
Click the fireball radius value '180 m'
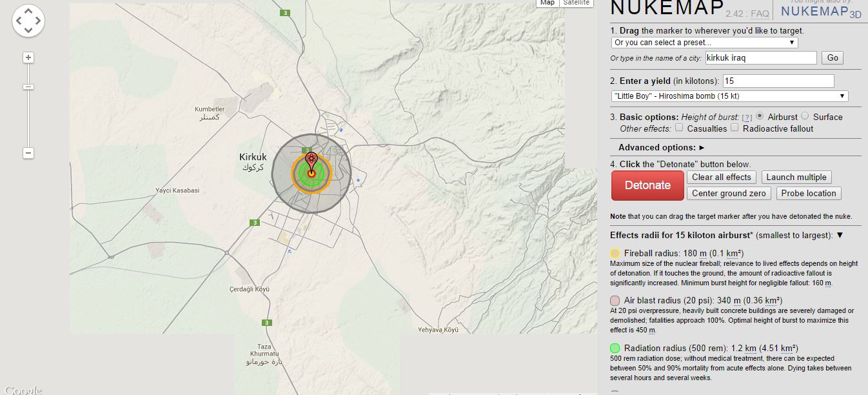pyautogui.click(x=696, y=253)
